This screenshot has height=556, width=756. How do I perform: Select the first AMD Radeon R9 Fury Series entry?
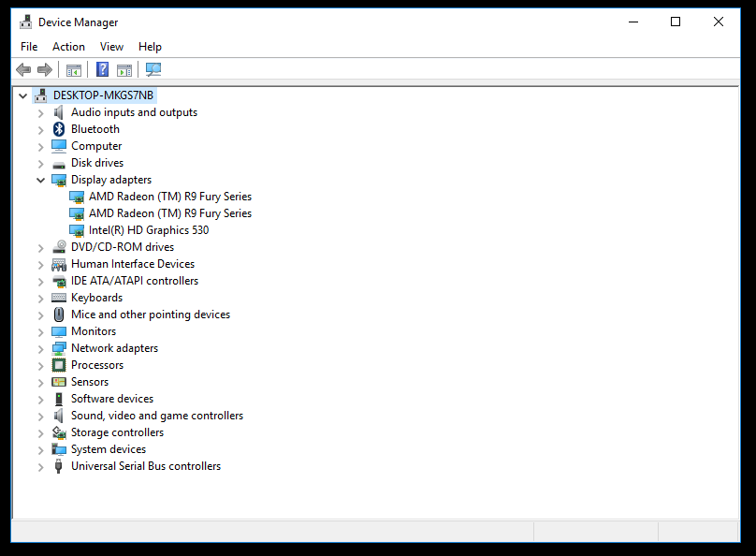(x=170, y=197)
